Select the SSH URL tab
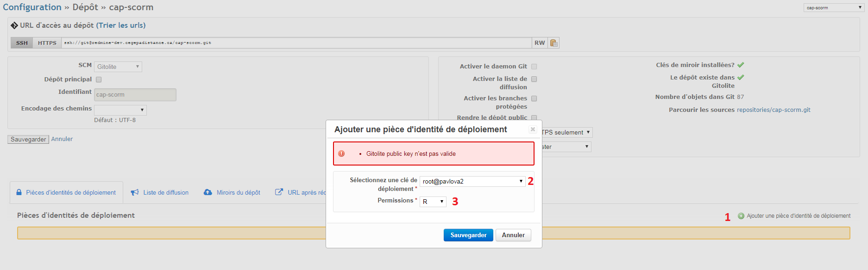Image resolution: width=868 pixels, height=270 pixels. click(x=22, y=43)
